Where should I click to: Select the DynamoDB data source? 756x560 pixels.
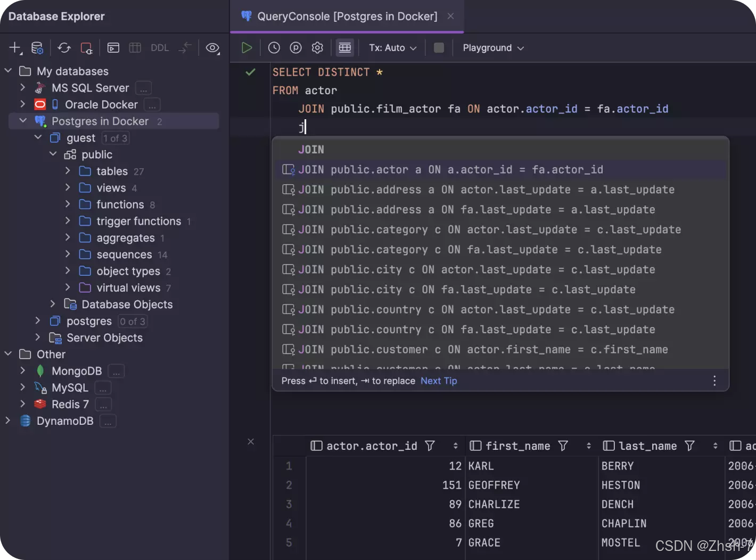[x=65, y=421]
